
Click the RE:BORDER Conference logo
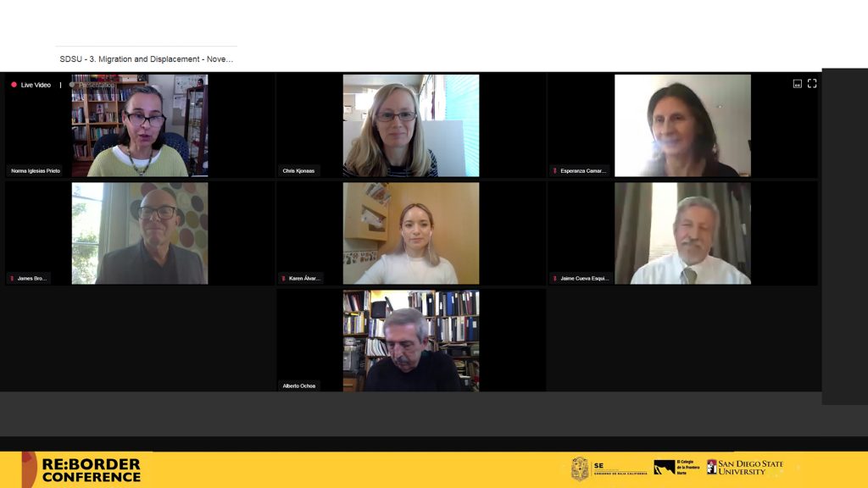[81, 469]
